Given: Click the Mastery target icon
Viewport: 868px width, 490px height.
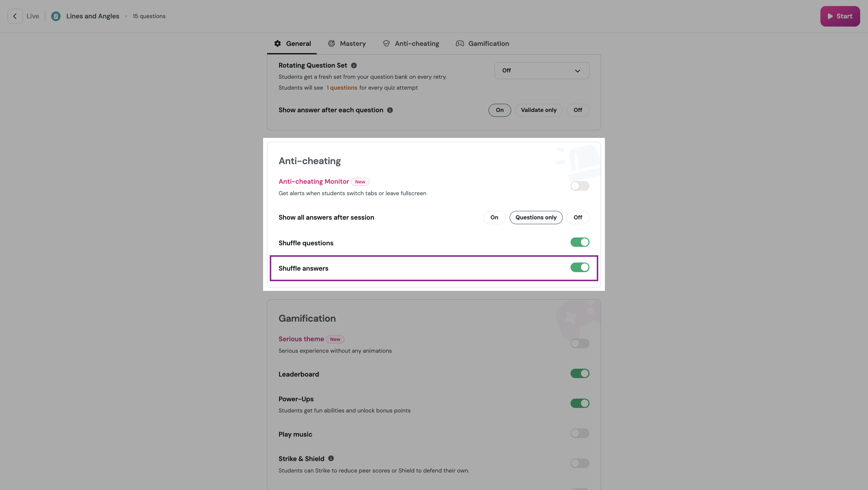Looking at the screenshot, I should [332, 43].
